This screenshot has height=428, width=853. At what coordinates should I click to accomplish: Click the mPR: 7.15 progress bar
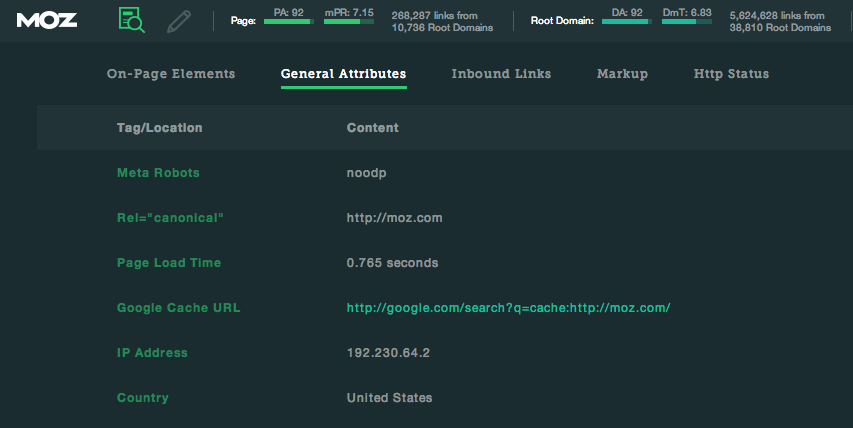[x=349, y=22]
